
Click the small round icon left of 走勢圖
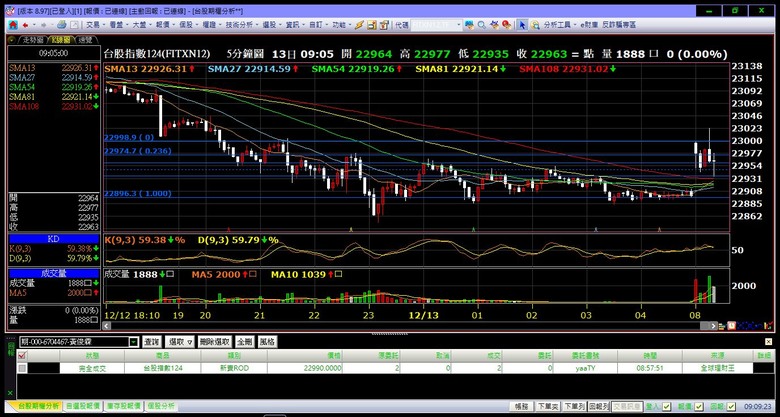[x=11, y=39]
